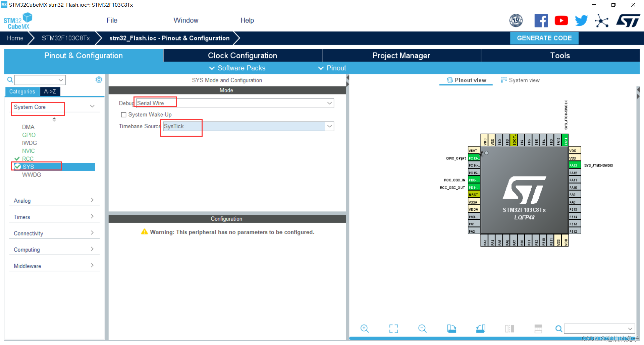Image resolution: width=644 pixels, height=345 pixels.
Task: Select the PC13 green pin
Action: (474, 158)
